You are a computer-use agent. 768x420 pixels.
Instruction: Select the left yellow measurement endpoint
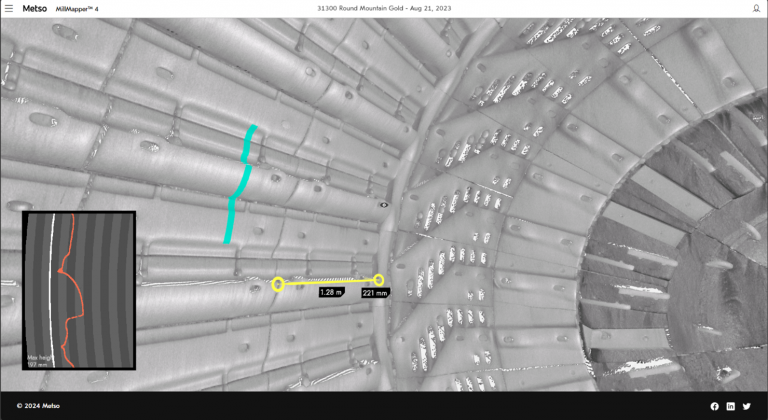(x=278, y=284)
